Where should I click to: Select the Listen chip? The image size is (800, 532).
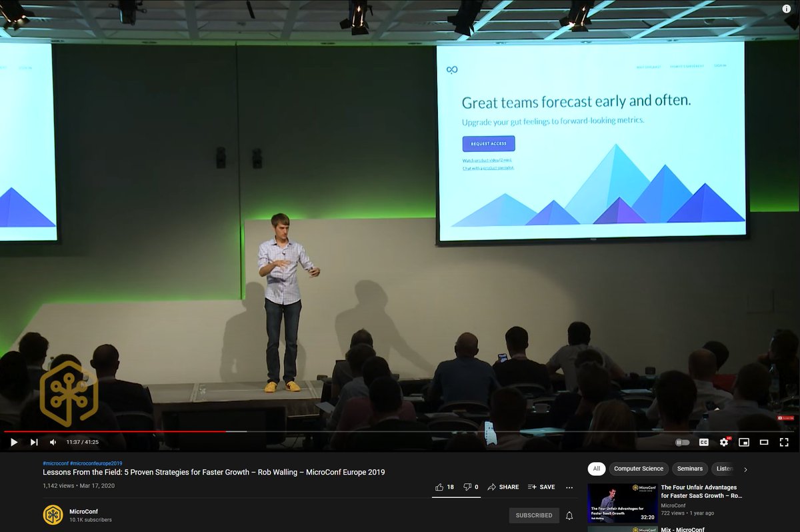point(723,469)
